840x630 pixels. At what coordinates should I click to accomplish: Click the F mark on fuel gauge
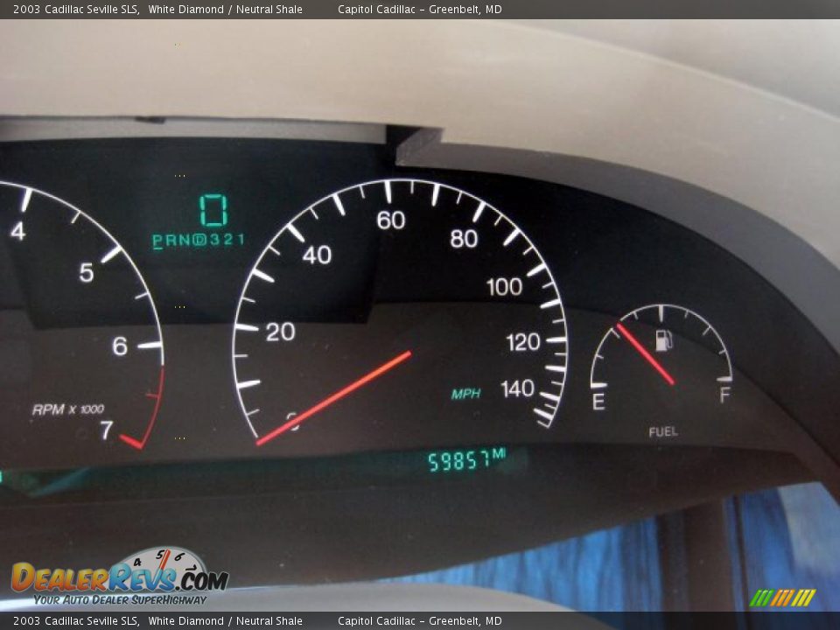coord(724,395)
